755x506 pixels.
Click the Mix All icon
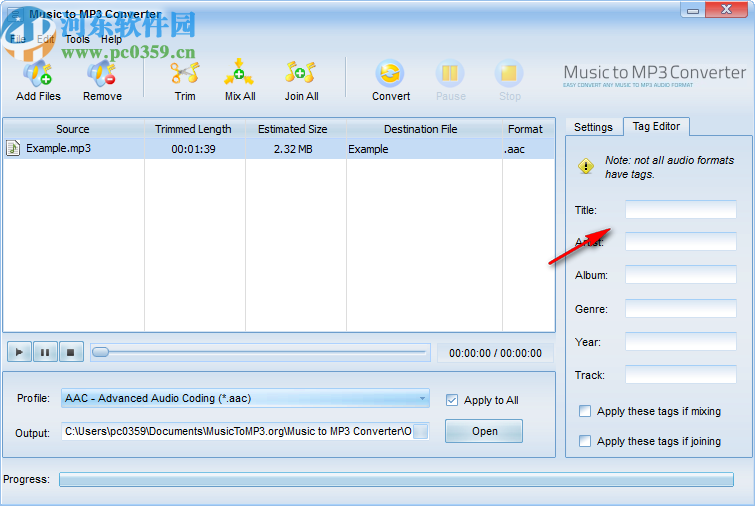pyautogui.click(x=239, y=73)
